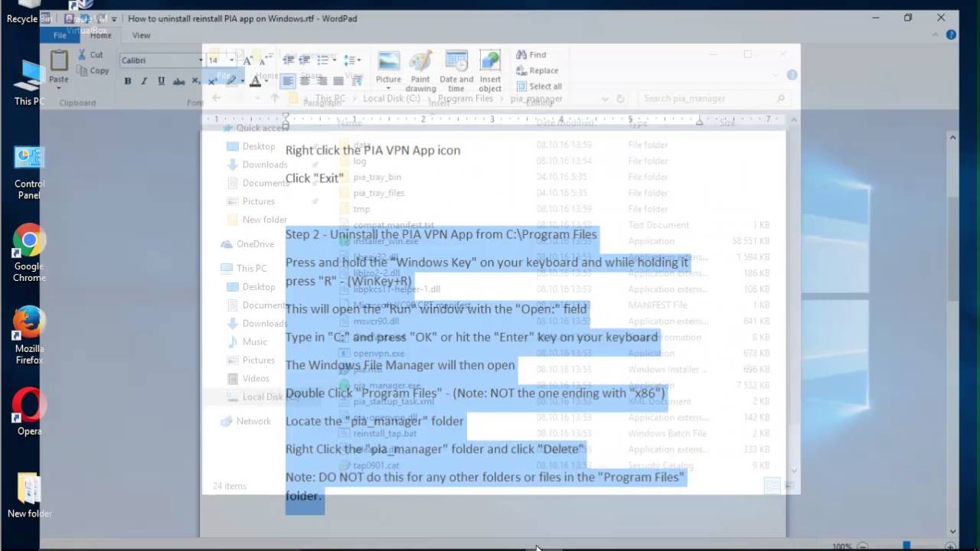
Task: Toggle Underline formatting
Action: click(161, 81)
